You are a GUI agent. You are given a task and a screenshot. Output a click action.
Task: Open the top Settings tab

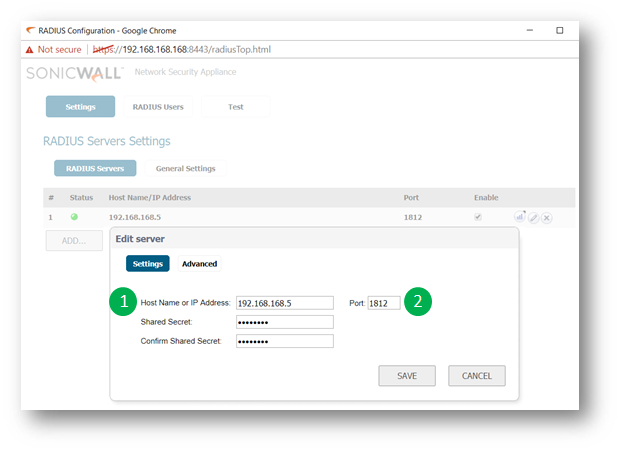(x=80, y=107)
